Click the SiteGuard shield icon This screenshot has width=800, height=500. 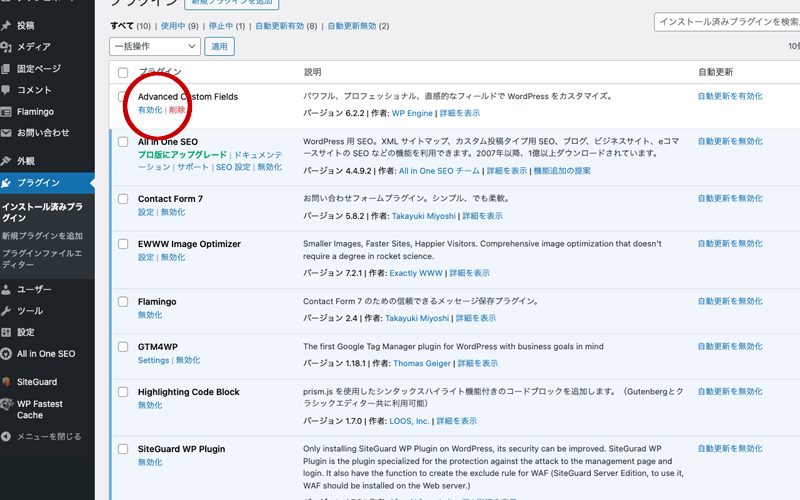6,382
